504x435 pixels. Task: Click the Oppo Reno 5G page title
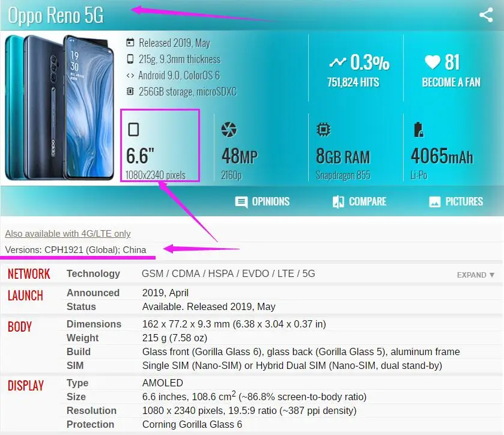(x=56, y=15)
